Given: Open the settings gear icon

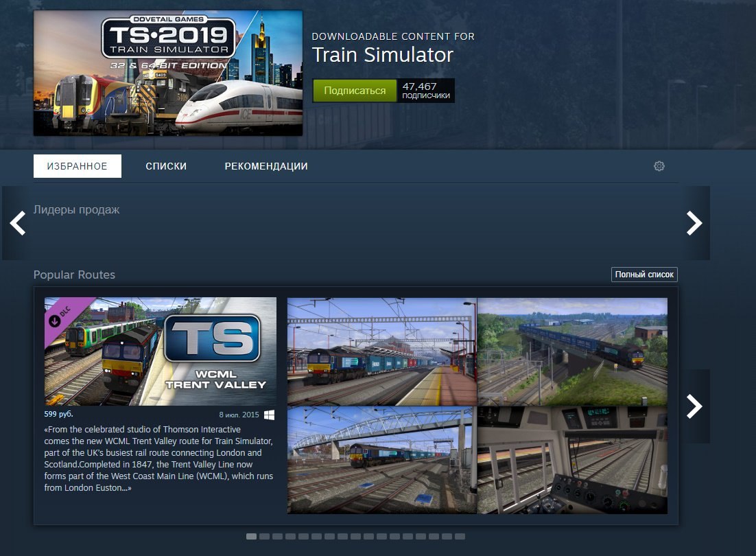Looking at the screenshot, I should pyautogui.click(x=659, y=166).
